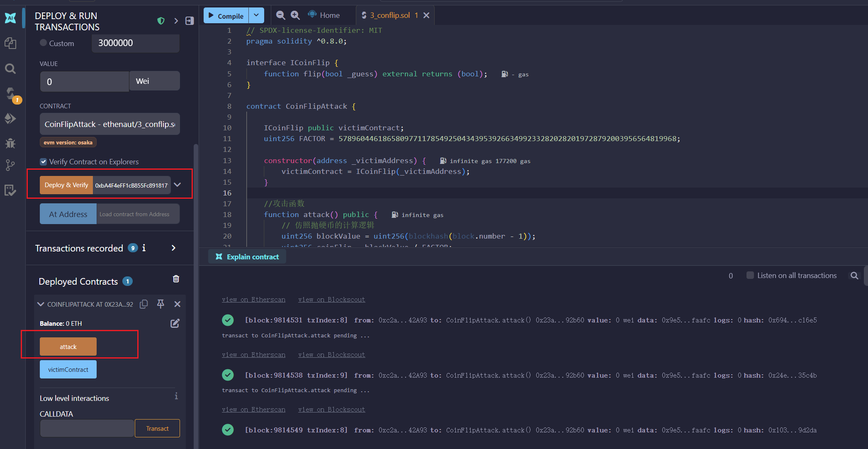This screenshot has width=868, height=449.
Task: Enable Listen on all transactions checkbox
Action: pos(750,275)
